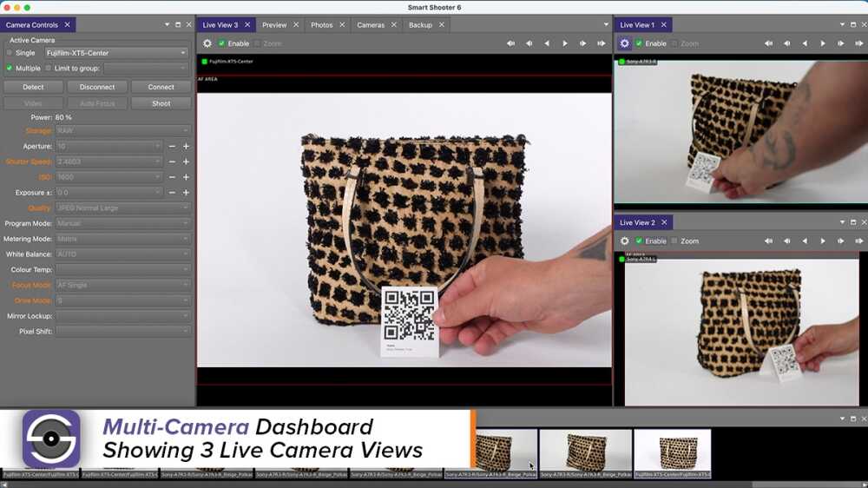
Task: Step forward one frame in Live View 3
Action: (x=583, y=43)
